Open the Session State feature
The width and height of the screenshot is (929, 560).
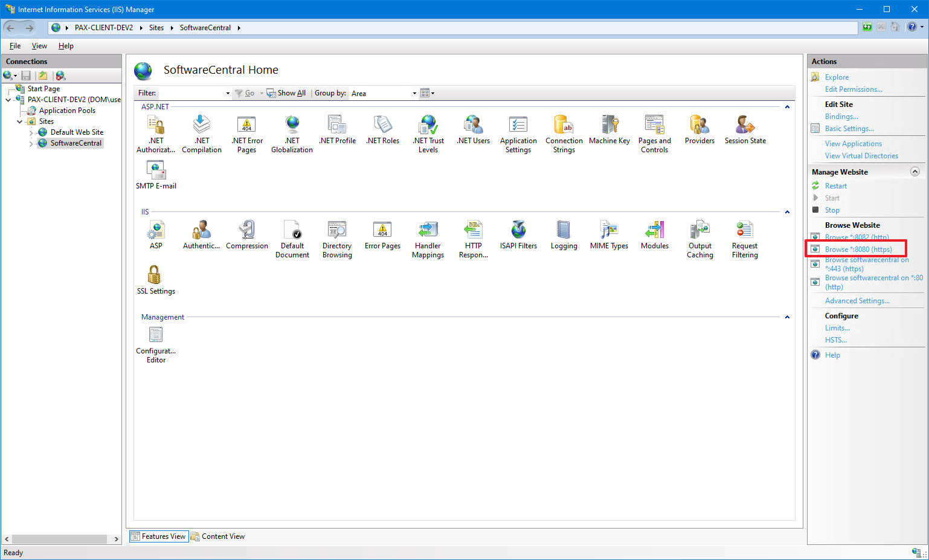coord(745,129)
